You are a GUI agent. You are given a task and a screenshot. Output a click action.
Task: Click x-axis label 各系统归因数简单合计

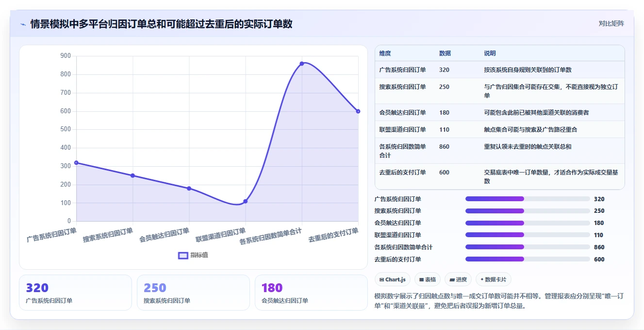(x=271, y=236)
